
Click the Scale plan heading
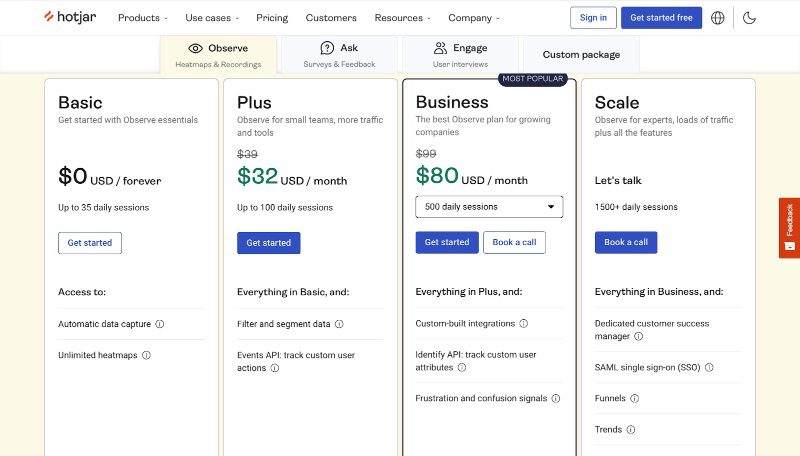coord(617,103)
